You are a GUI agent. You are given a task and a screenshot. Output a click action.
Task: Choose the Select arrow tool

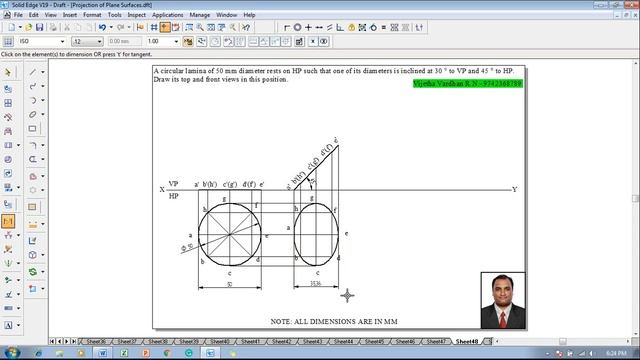pyautogui.click(x=8, y=73)
